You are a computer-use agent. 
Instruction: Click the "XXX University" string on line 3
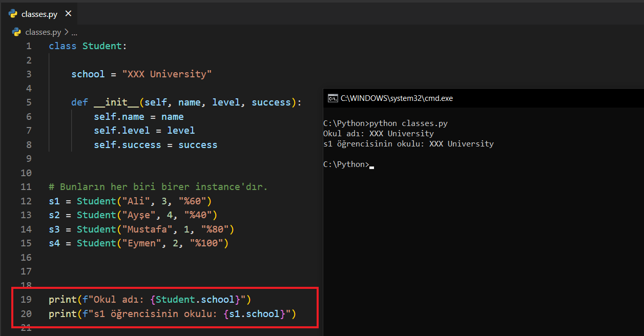[167, 74]
